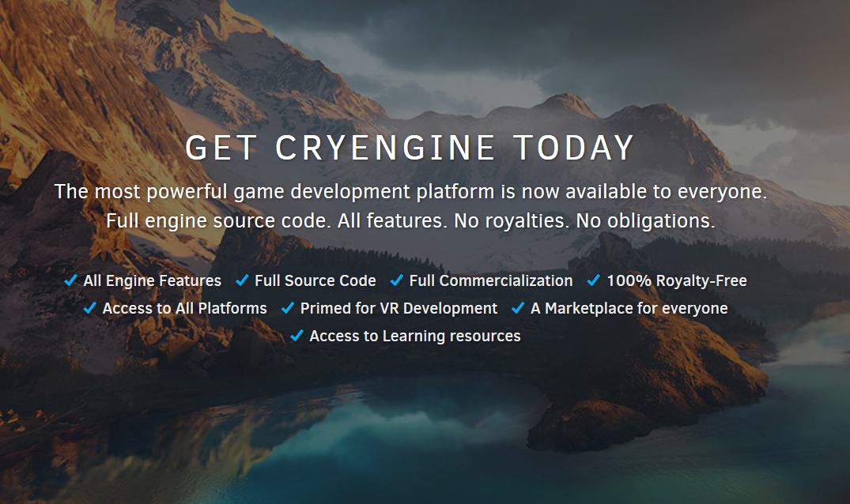The height and width of the screenshot is (504, 850).
Task: Select the 'Access to All Platforms' text
Action: (x=185, y=308)
